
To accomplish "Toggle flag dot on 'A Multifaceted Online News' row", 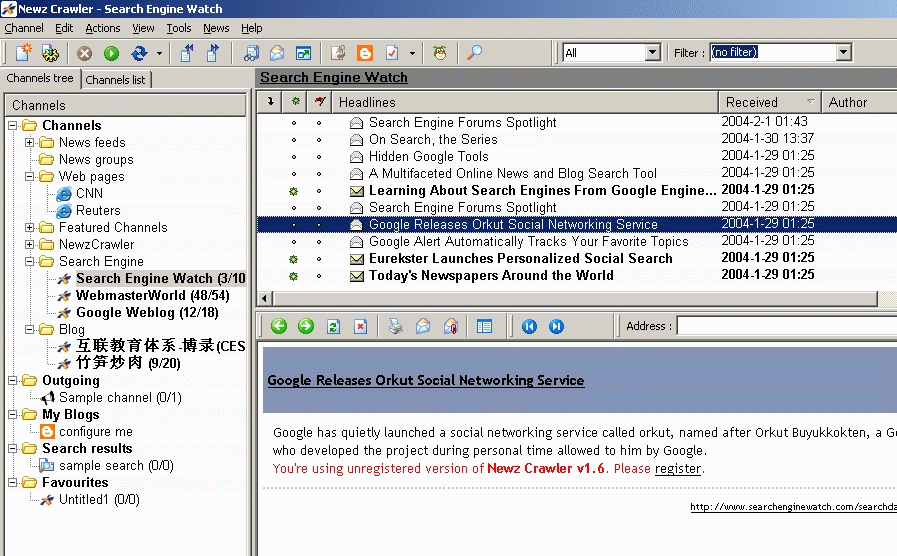I will [319, 174].
